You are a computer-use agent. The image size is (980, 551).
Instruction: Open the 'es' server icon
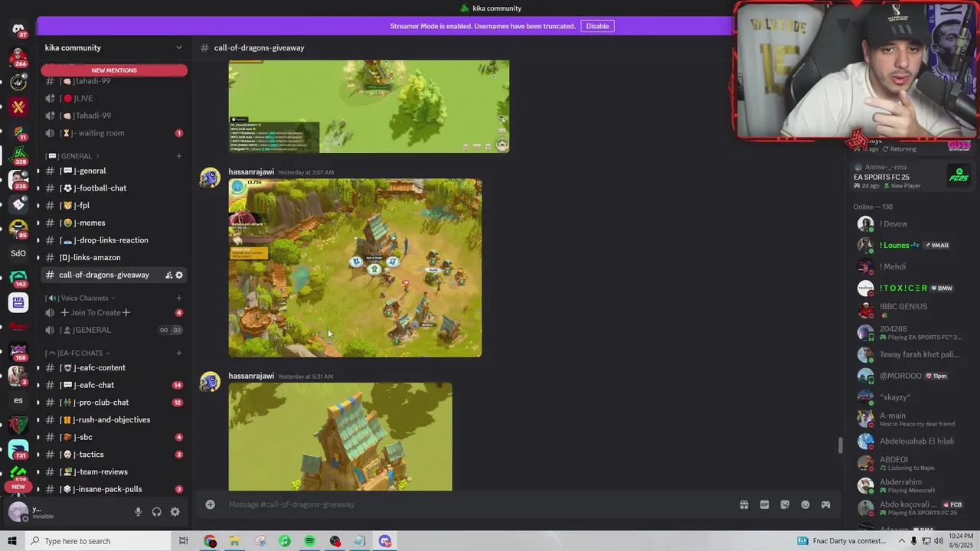18,400
